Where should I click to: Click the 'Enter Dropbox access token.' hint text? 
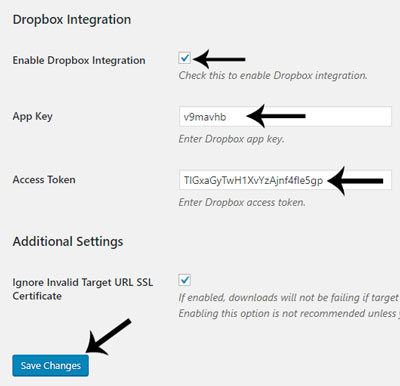tap(242, 202)
